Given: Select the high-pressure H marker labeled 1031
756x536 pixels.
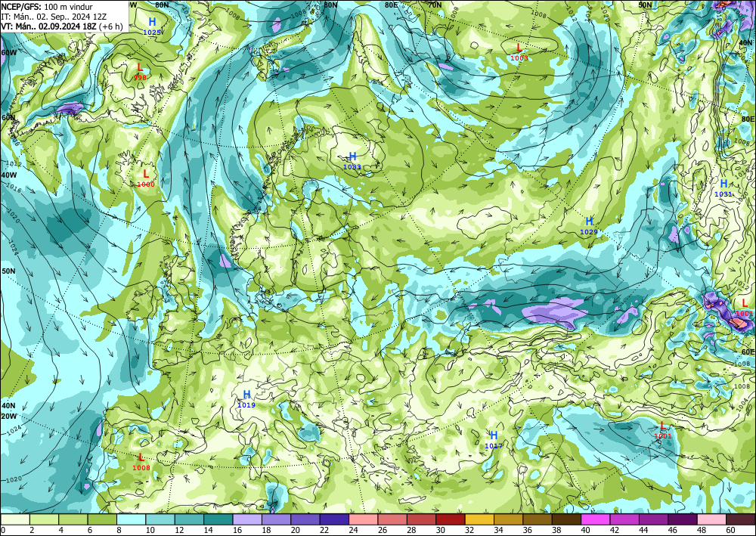Looking at the screenshot, I should [x=723, y=184].
